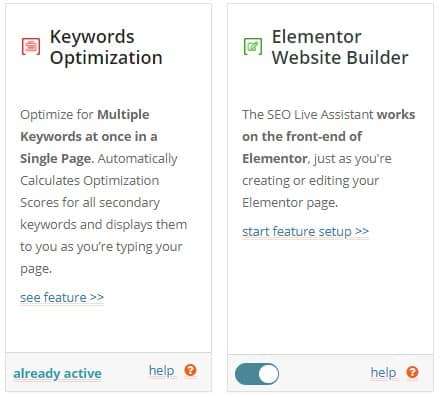This screenshot has height=397, width=440.
Task: Click the 'creating or editing your Elementor page' text
Action: click(x=310, y=191)
